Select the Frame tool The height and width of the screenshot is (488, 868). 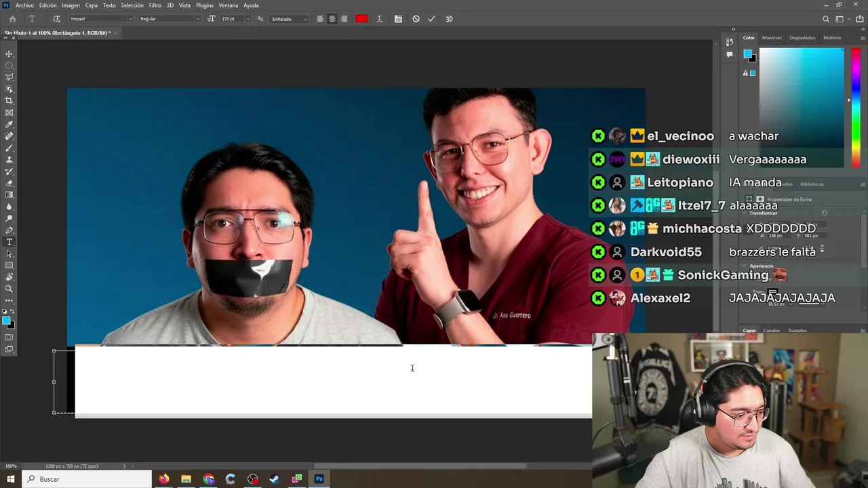(9, 113)
